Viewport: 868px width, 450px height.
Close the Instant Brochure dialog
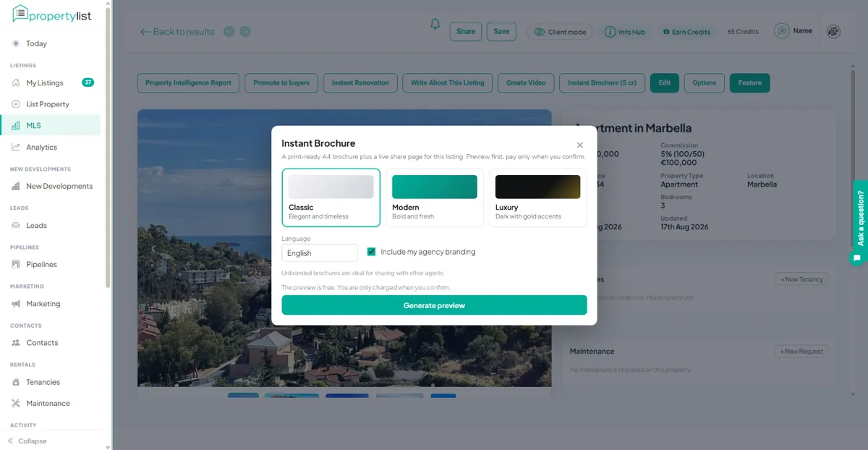point(579,145)
